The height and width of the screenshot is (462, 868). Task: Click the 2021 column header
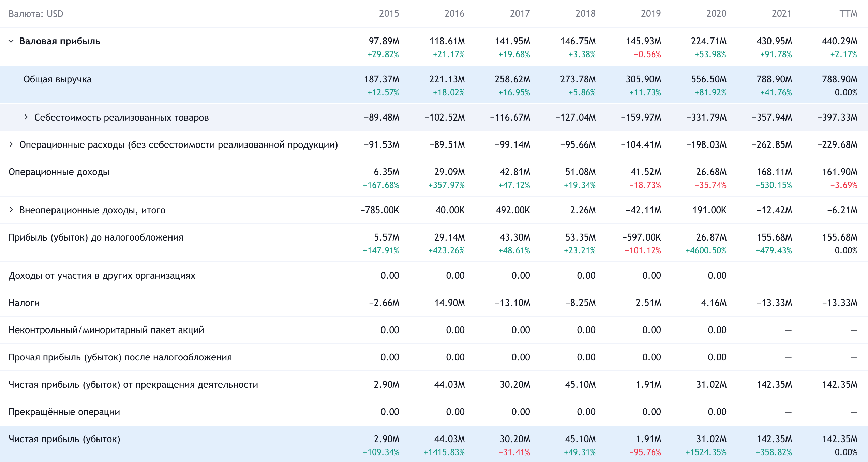pyautogui.click(x=782, y=14)
